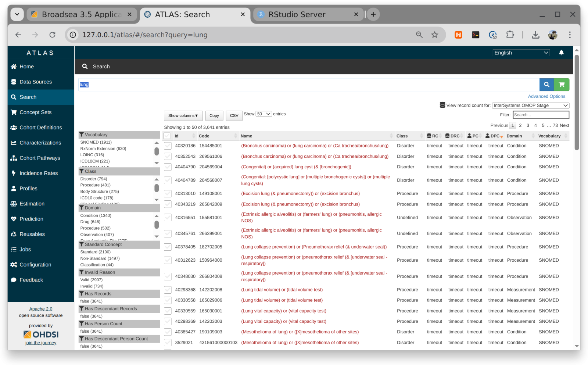Go to Incidence Rates section
Viewport: 588px width, 365px height.
pyautogui.click(x=39, y=173)
